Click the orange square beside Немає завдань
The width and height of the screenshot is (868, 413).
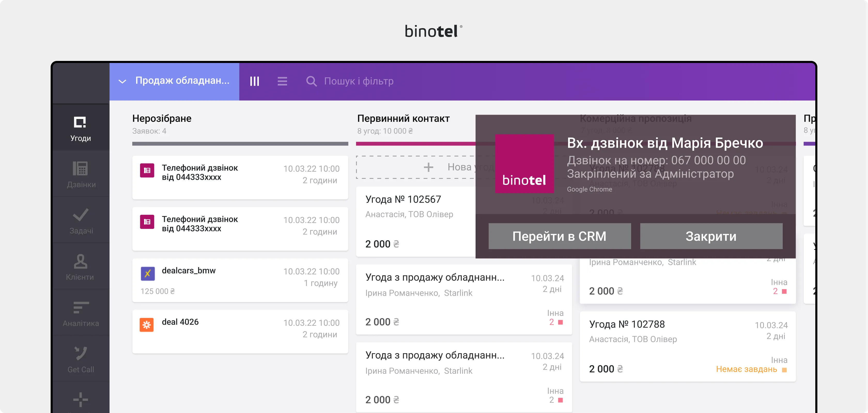[784, 370]
